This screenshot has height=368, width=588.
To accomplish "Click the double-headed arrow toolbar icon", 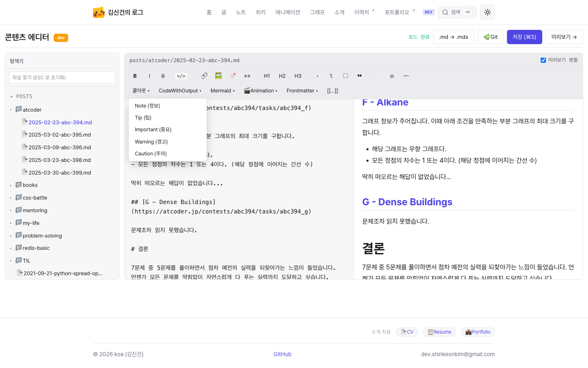I will [x=247, y=76].
